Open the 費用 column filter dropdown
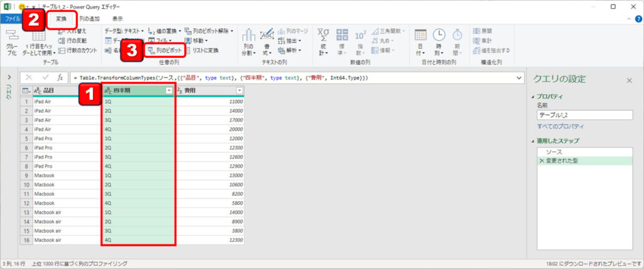Image resolution: width=644 pixels, height=269 pixels. click(x=240, y=91)
